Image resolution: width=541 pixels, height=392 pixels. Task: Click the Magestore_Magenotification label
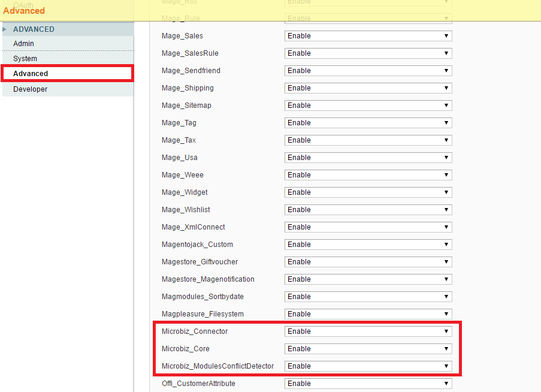tap(208, 279)
